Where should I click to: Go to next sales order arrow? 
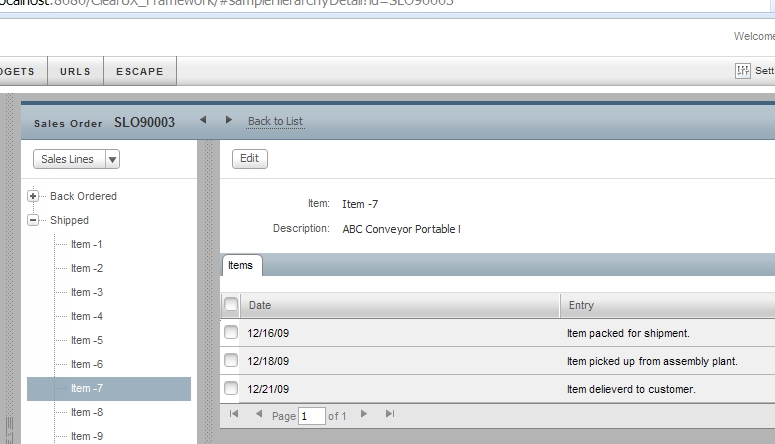(x=228, y=120)
